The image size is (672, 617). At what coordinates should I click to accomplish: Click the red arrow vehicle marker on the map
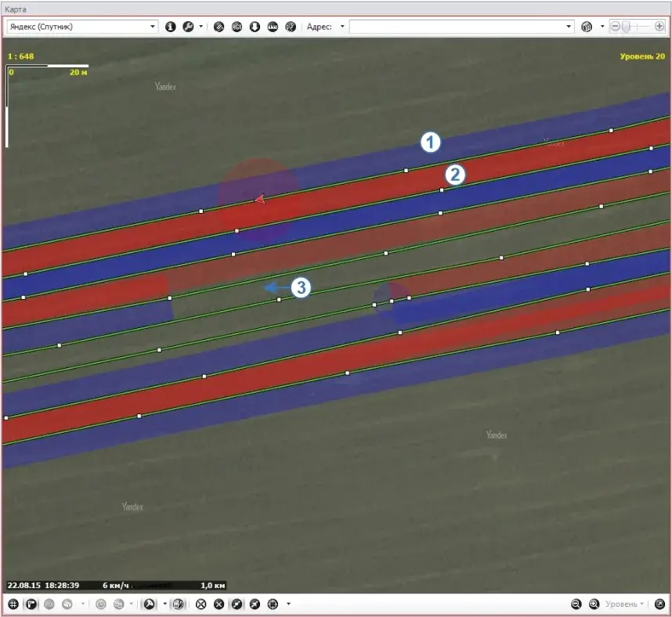pyautogui.click(x=260, y=199)
